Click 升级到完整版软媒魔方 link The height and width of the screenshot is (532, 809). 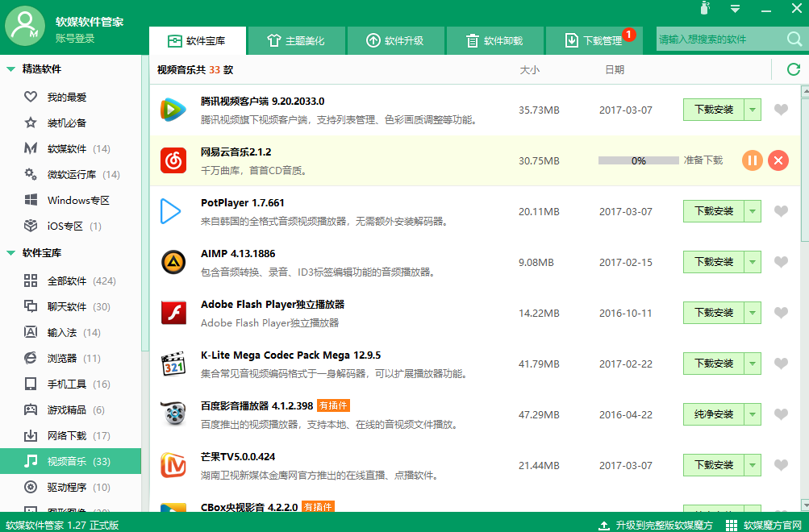pyautogui.click(x=657, y=525)
